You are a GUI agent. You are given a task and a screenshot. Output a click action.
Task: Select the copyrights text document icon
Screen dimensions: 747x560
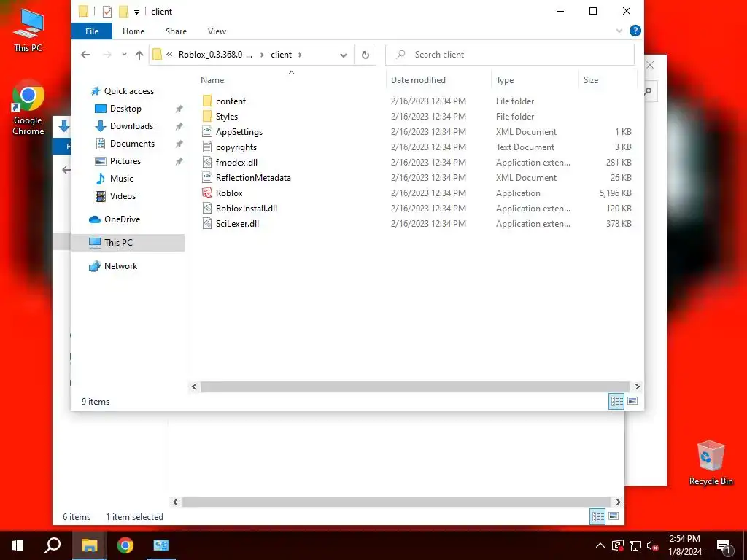click(x=206, y=147)
